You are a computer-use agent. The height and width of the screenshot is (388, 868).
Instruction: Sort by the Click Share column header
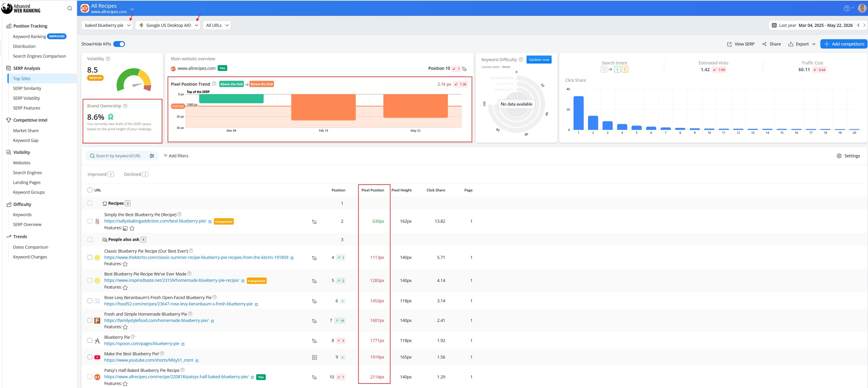pyautogui.click(x=435, y=190)
